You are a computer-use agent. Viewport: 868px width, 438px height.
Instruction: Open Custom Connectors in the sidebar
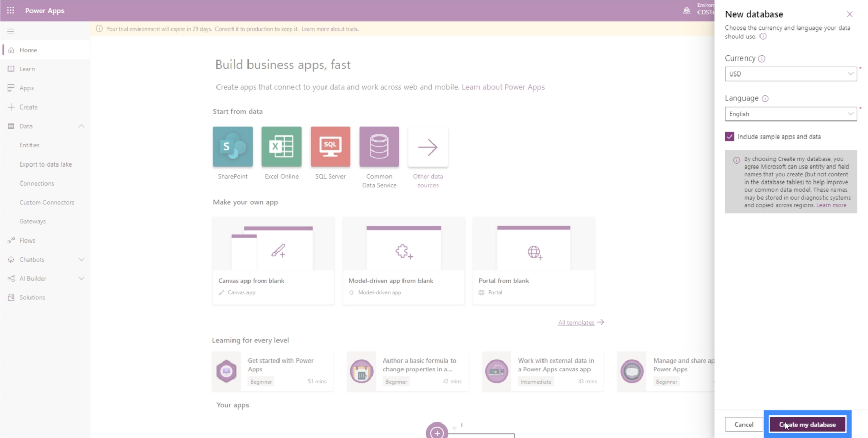pyautogui.click(x=47, y=202)
